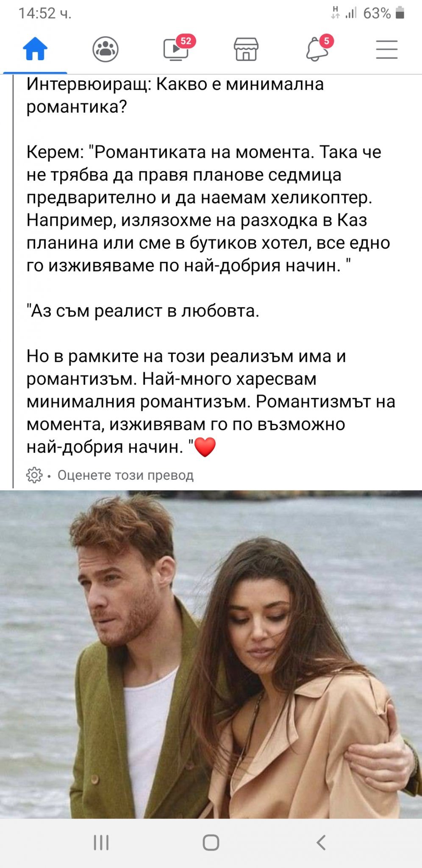Screen dimensions: 422x868
Task: Open the Facebook Home feed tab
Action: (35, 49)
